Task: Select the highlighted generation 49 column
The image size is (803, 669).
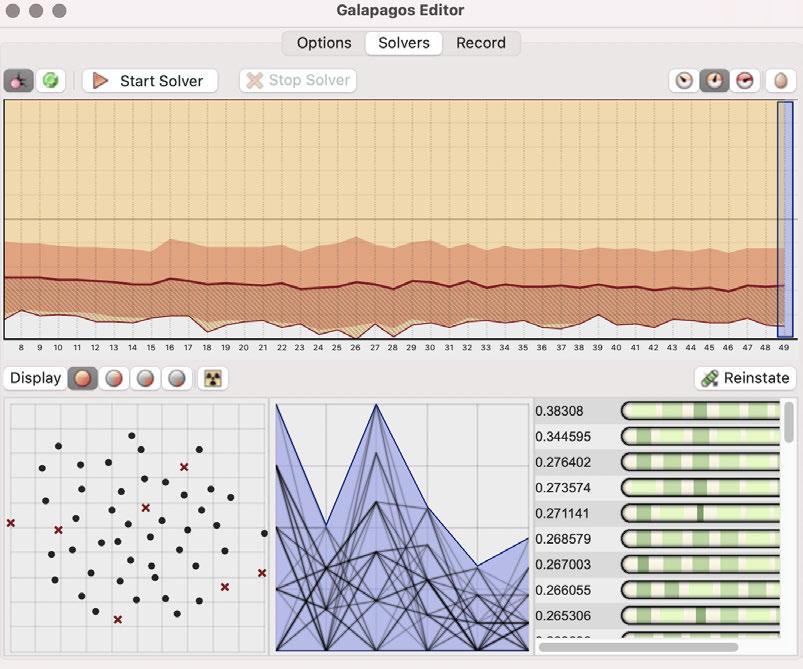Action: [785, 219]
